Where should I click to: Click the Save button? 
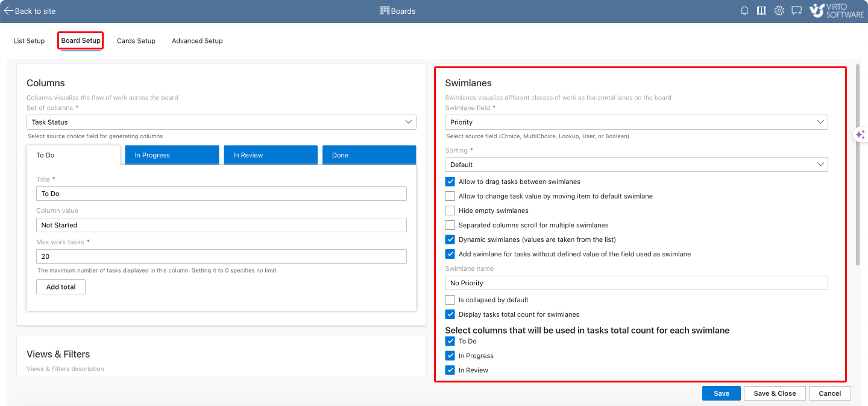(722, 393)
